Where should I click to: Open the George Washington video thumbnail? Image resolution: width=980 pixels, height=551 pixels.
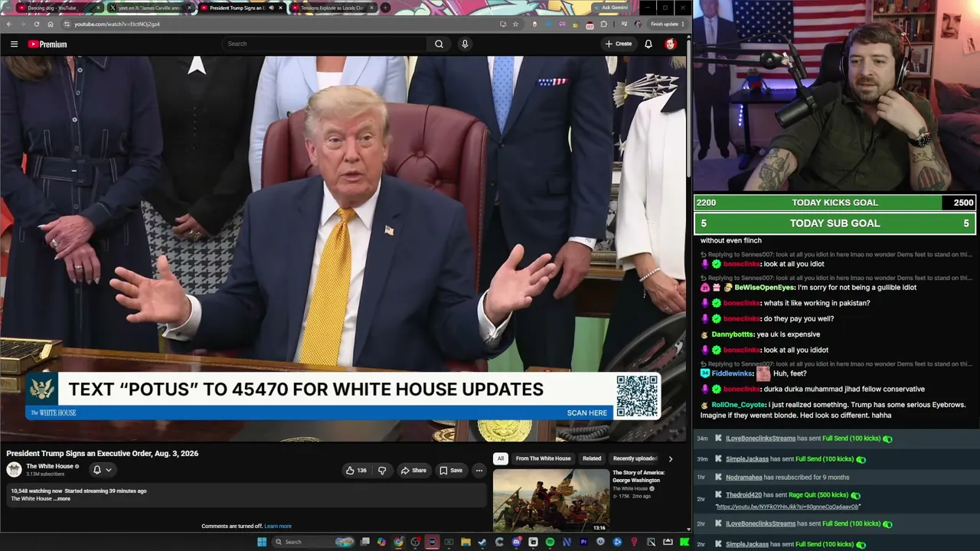(551, 500)
